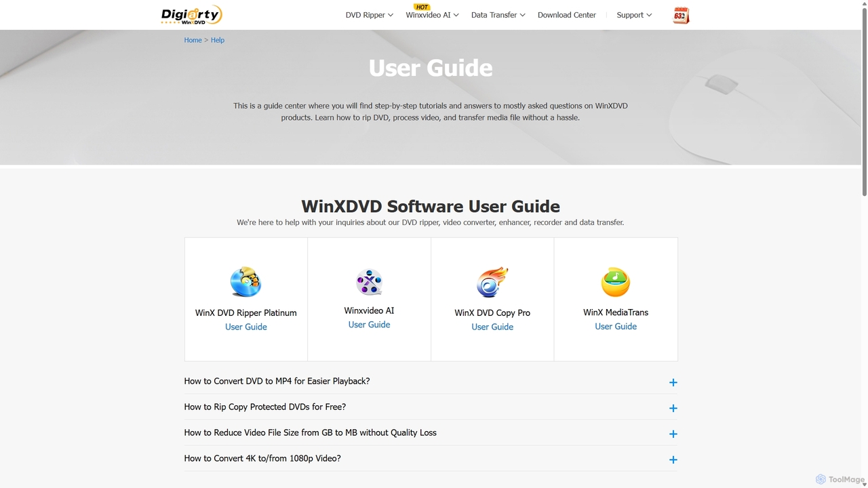868x488 pixels.
Task: Click the 'WinX DVD Copy Pro' product name
Action: click(492, 312)
